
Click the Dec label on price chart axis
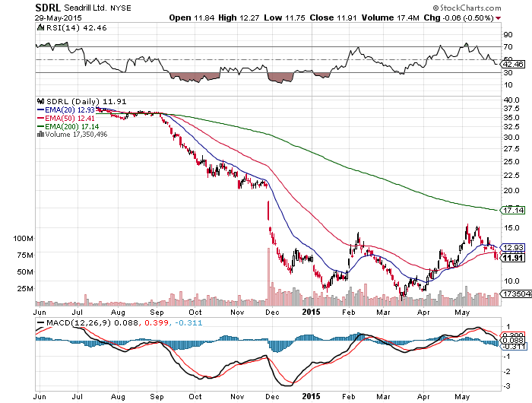click(272, 312)
